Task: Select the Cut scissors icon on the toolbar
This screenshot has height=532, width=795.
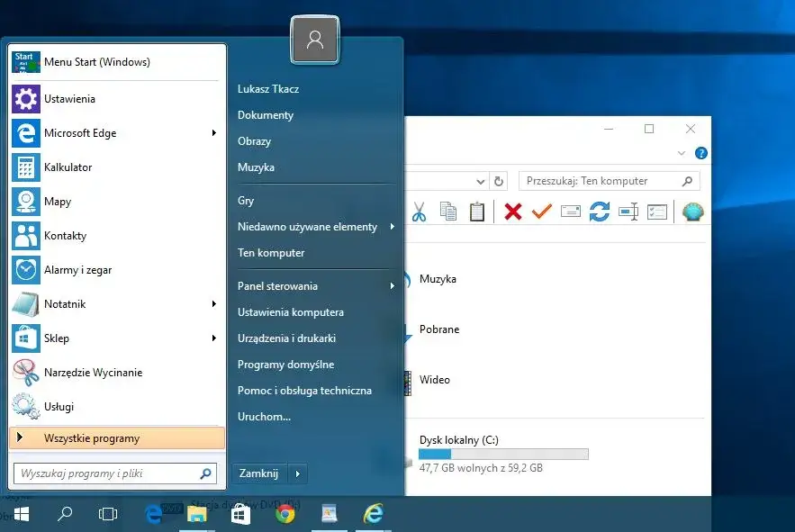Action: (x=419, y=211)
